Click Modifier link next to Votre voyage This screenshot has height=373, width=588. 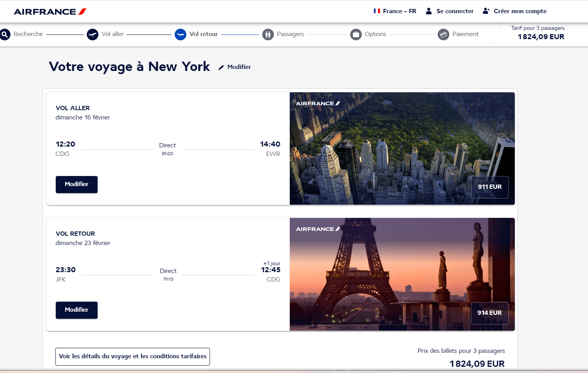pyautogui.click(x=239, y=67)
